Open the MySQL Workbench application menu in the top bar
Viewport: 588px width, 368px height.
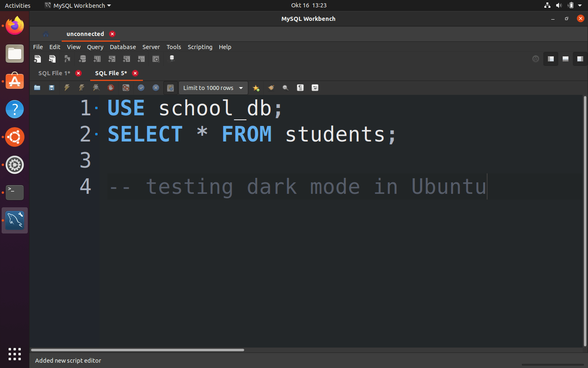[78, 5]
